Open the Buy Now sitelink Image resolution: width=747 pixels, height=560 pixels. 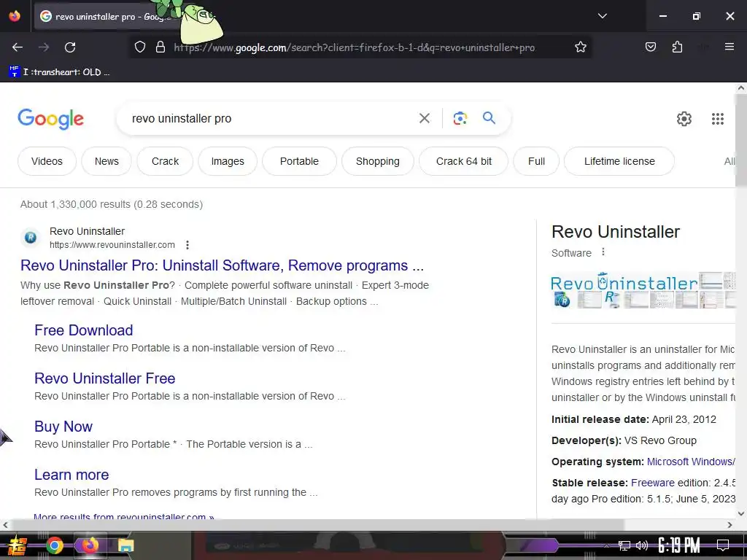[63, 426]
